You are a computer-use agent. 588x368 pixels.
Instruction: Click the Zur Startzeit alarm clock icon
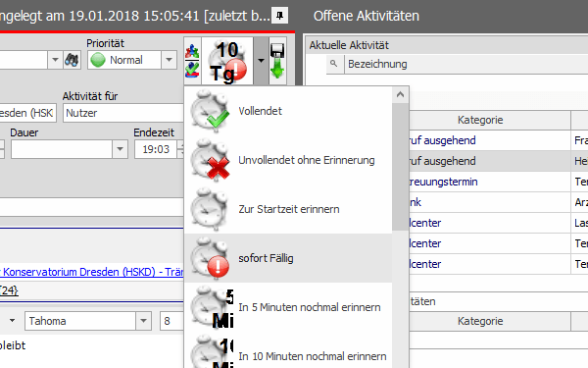pyautogui.click(x=210, y=209)
